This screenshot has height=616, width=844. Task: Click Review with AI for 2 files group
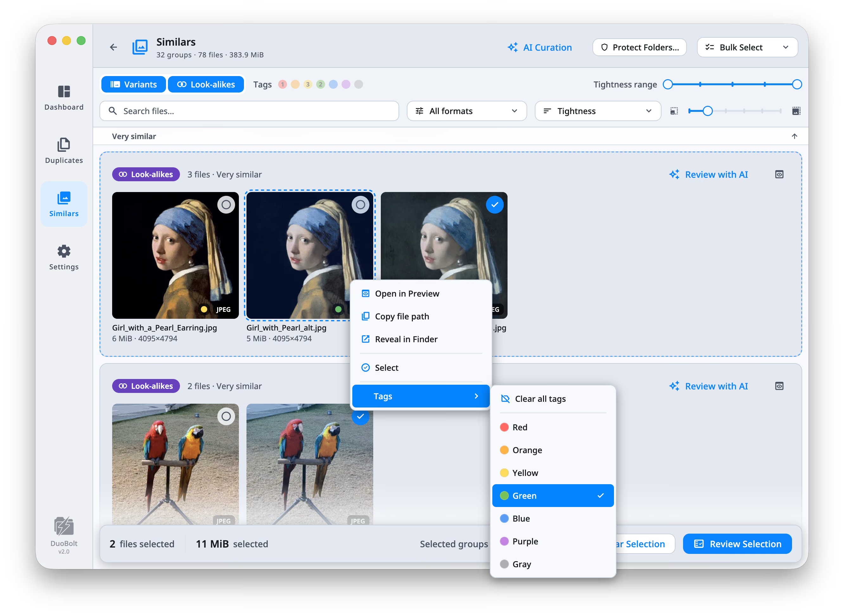click(708, 386)
